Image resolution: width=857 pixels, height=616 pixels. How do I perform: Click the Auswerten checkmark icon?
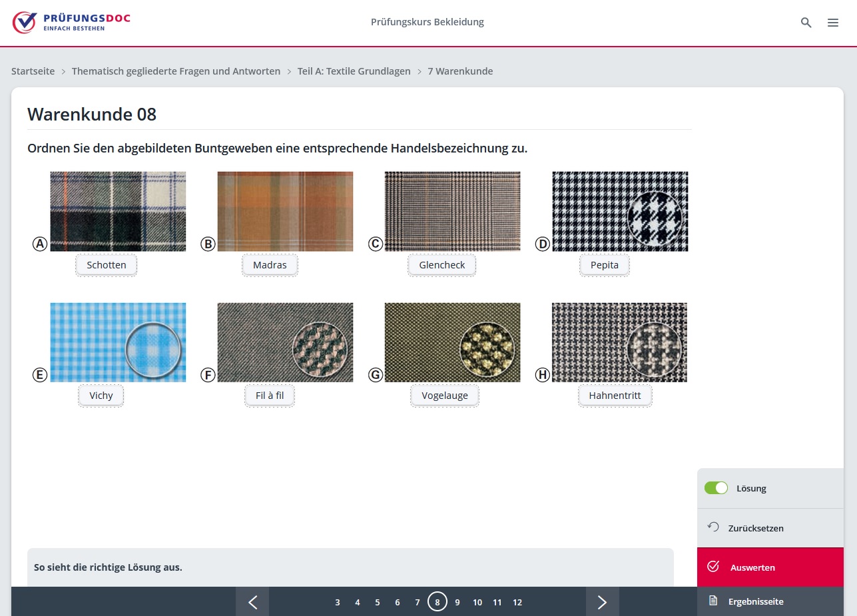point(713,567)
